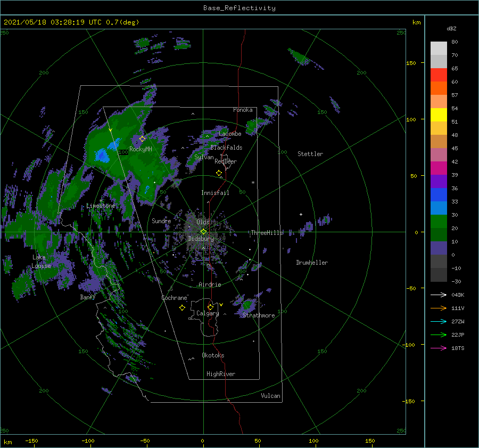This screenshot has height=448, width=479.
Task: Click the RedDeer city label
Action: coord(226,161)
